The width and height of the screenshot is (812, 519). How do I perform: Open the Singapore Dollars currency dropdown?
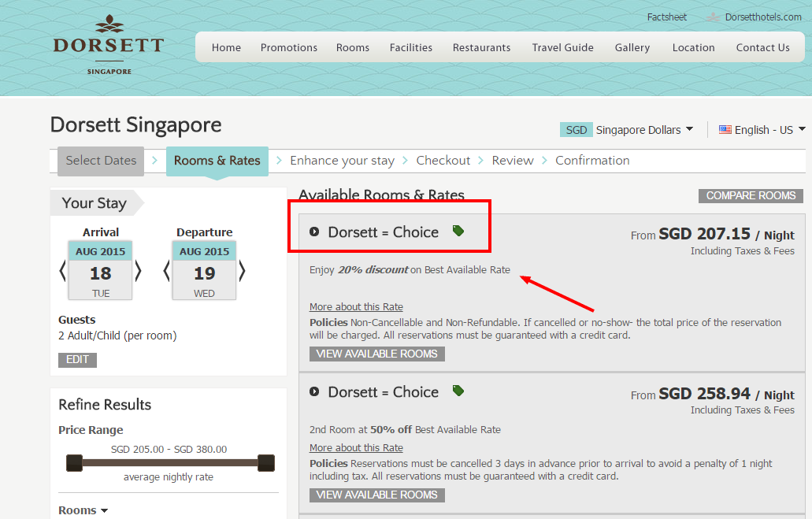tap(645, 129)
